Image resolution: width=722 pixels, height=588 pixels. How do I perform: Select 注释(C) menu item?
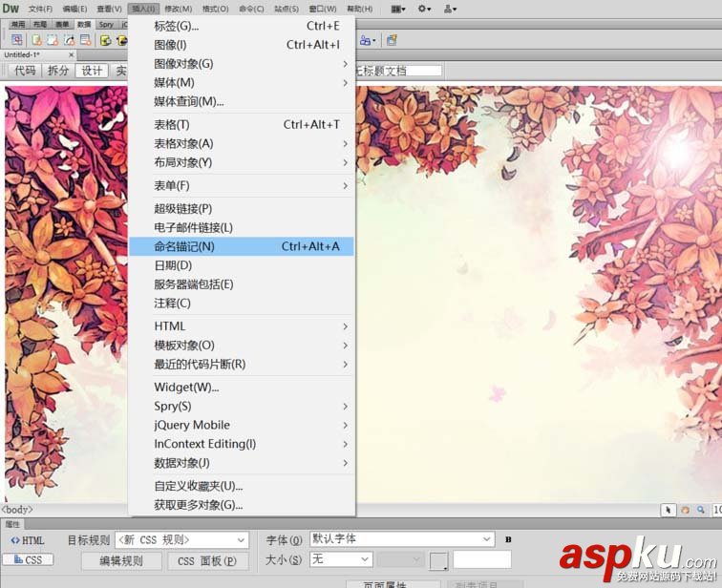[x=242, y=304]
